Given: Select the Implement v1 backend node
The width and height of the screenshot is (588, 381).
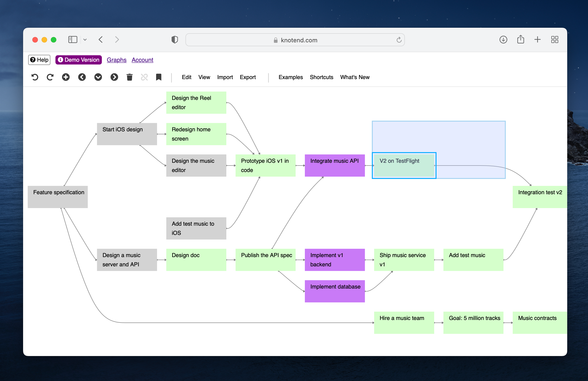Looking at the screenshot, I should [x=335, y=260].
